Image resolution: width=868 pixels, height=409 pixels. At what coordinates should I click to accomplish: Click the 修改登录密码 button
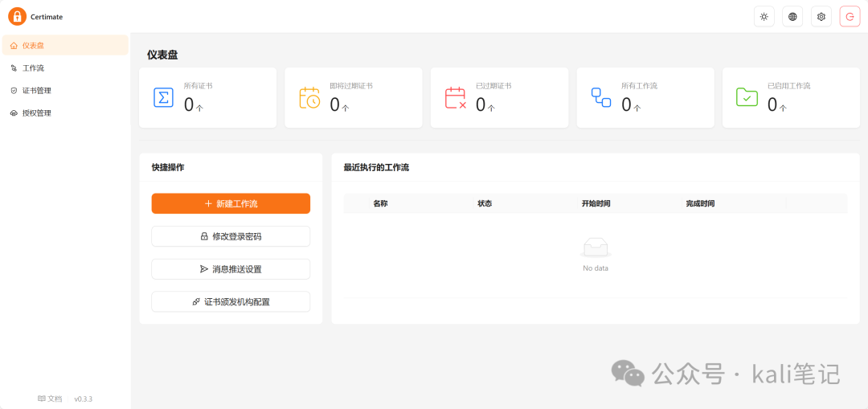231,236
